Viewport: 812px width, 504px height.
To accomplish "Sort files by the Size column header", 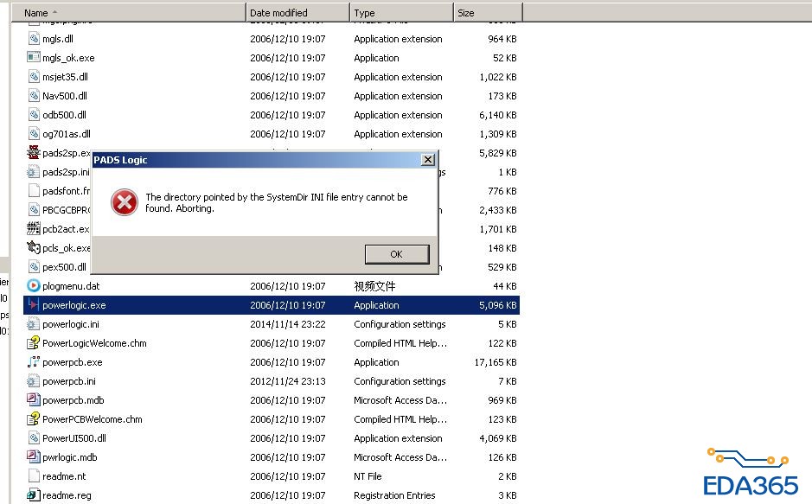I will pos(488,12).
